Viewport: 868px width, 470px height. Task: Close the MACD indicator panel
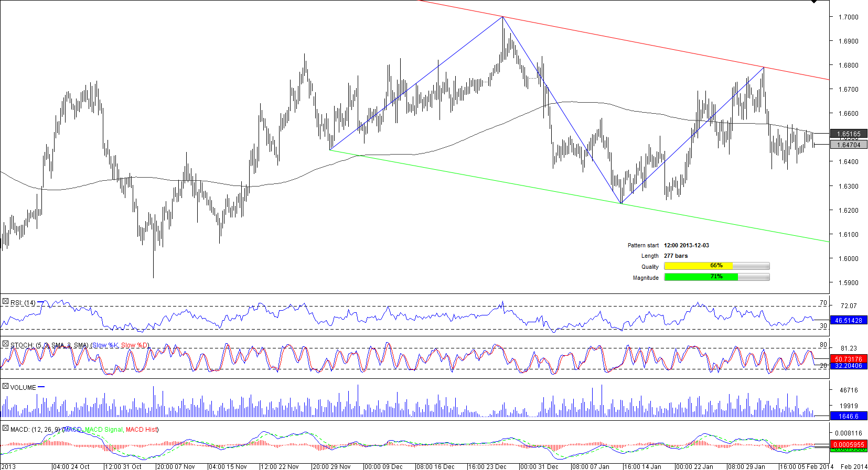point(5,429)
